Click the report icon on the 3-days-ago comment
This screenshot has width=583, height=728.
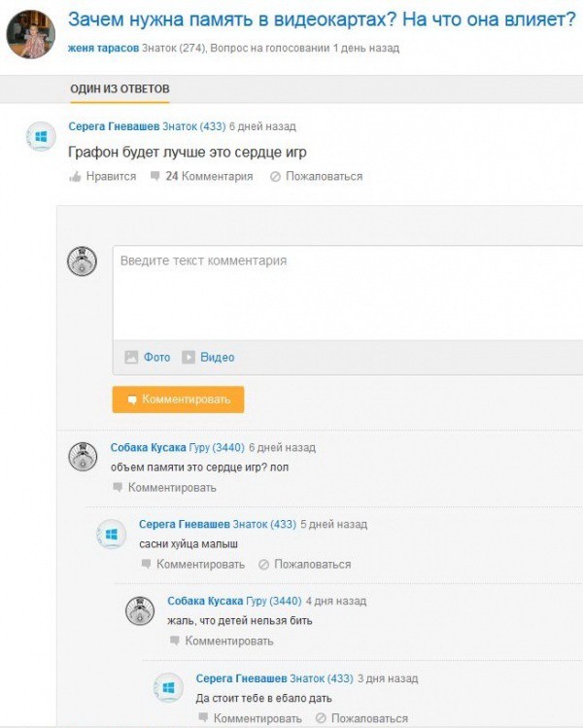321,718
